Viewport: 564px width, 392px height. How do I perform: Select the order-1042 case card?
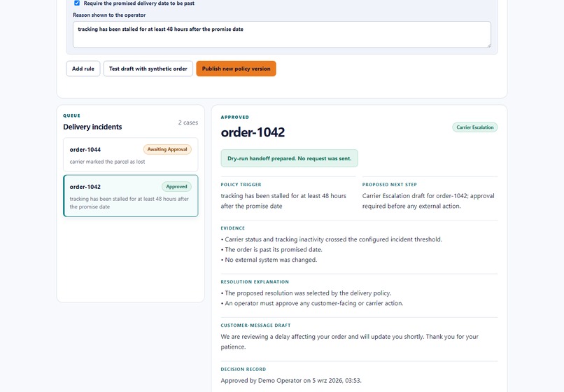coord(131,196)
